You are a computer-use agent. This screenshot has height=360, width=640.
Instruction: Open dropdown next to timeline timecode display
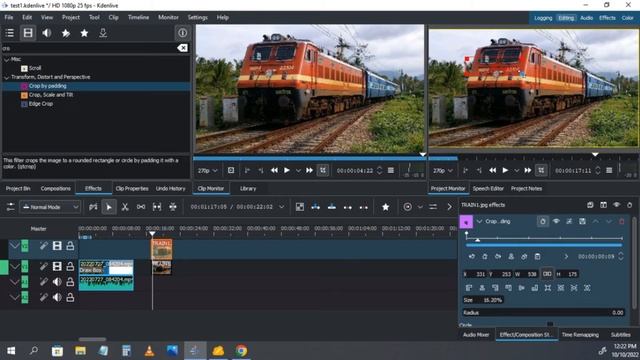(281, 207)
